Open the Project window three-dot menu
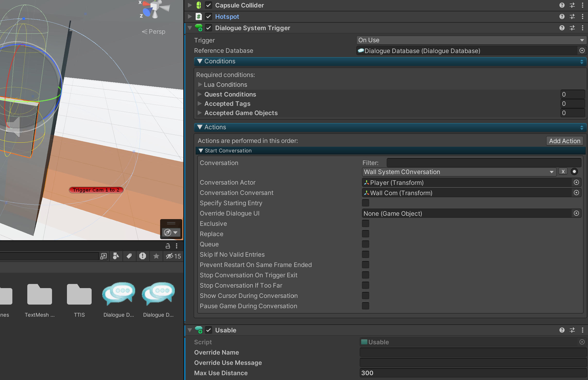Viewport: 588px width, 380px height. click(x=177, y=246)
